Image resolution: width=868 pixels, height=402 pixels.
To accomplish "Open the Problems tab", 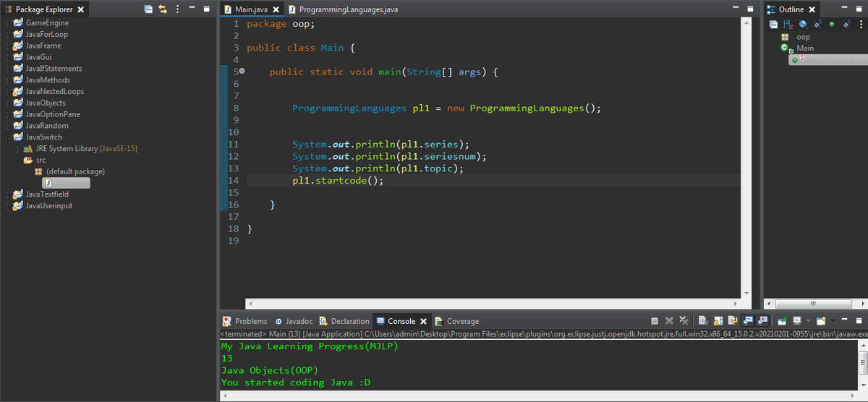I will [244, 321].
